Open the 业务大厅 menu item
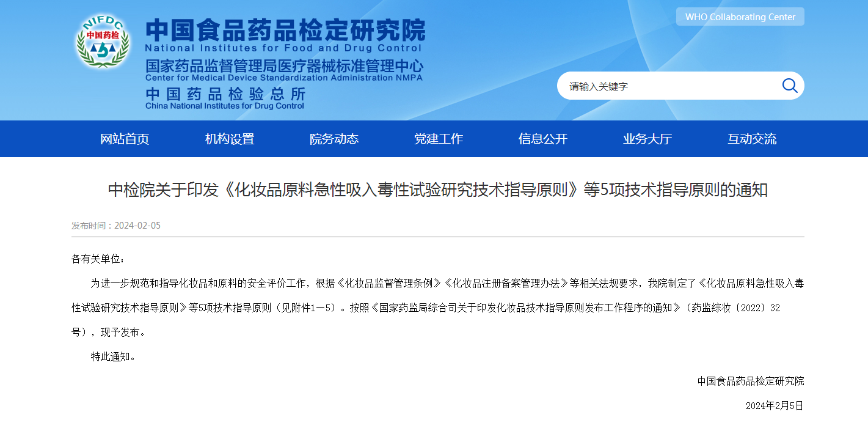 coord(647,139)
